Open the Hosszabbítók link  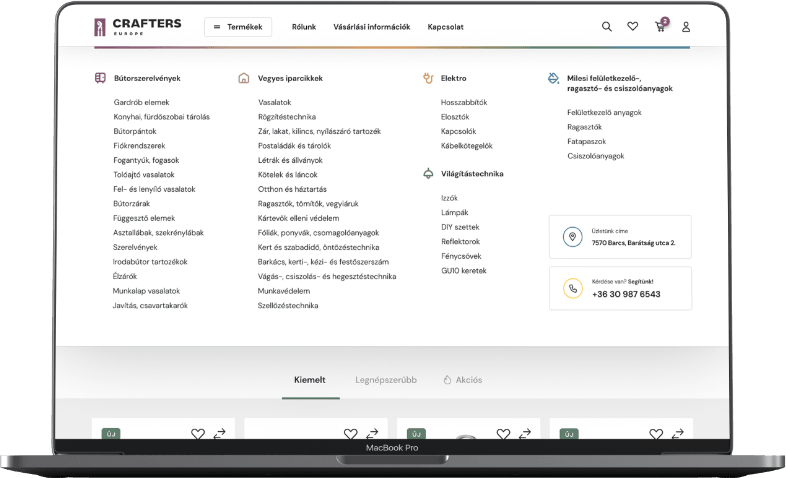(x=464, y=102)
